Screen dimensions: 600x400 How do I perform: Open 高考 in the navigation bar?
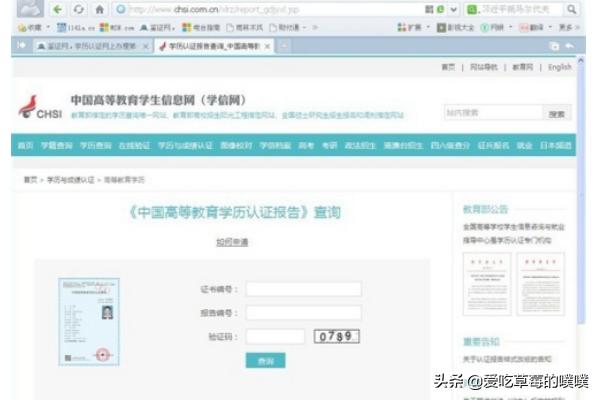coord(306,145)
